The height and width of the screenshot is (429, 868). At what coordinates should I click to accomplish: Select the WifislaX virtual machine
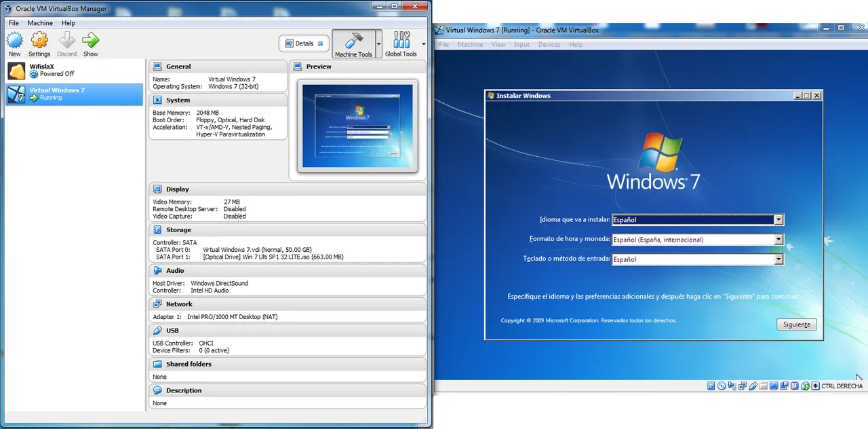coord(75,70)
